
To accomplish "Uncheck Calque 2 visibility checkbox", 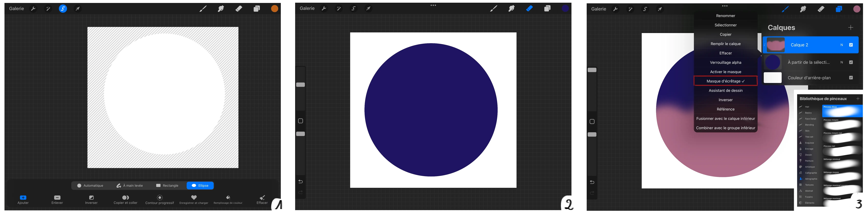I will 851,45.
